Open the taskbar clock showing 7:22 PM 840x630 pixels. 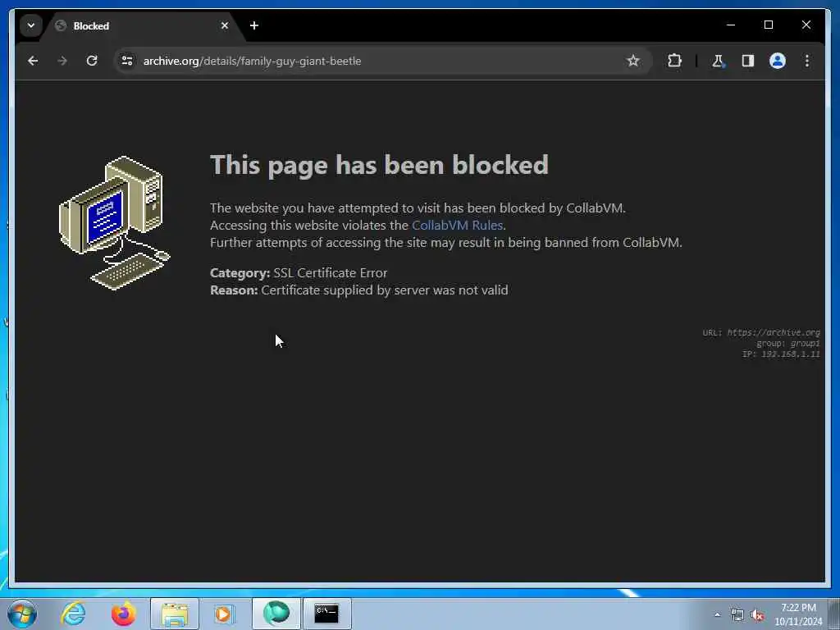click(x=798, y=614)
